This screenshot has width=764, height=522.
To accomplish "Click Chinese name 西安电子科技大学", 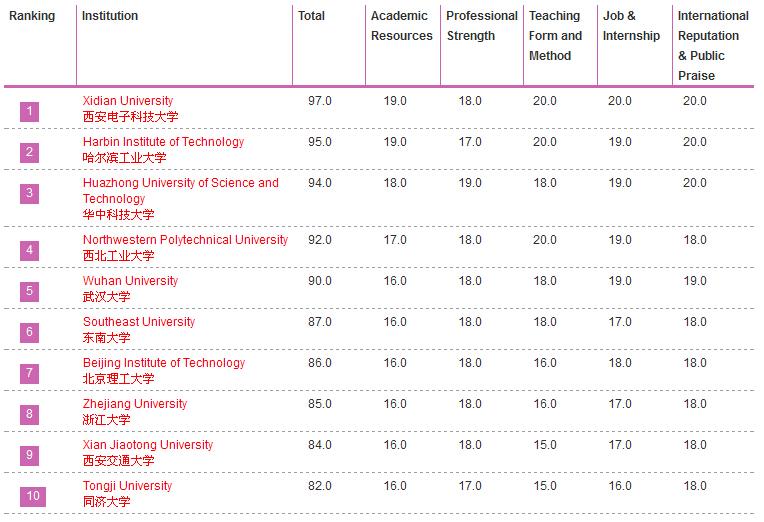I will click(130, 116).
